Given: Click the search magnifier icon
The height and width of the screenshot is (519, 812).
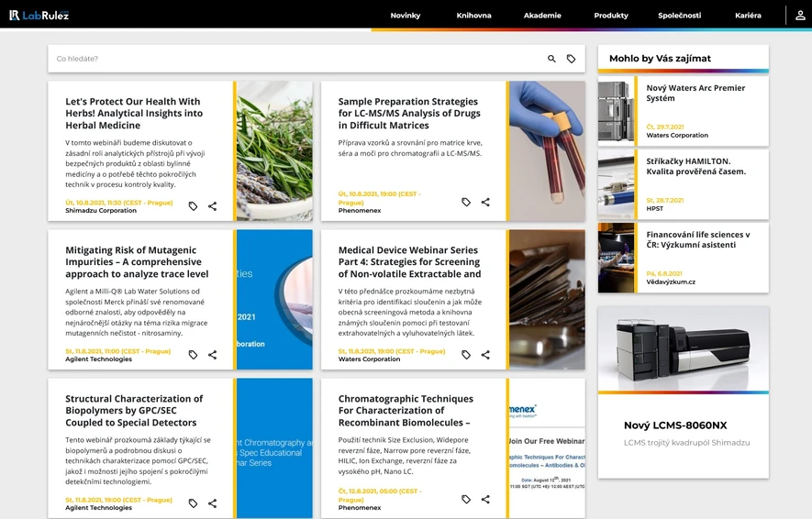Looking at the screenshot, I should (551, 59).
